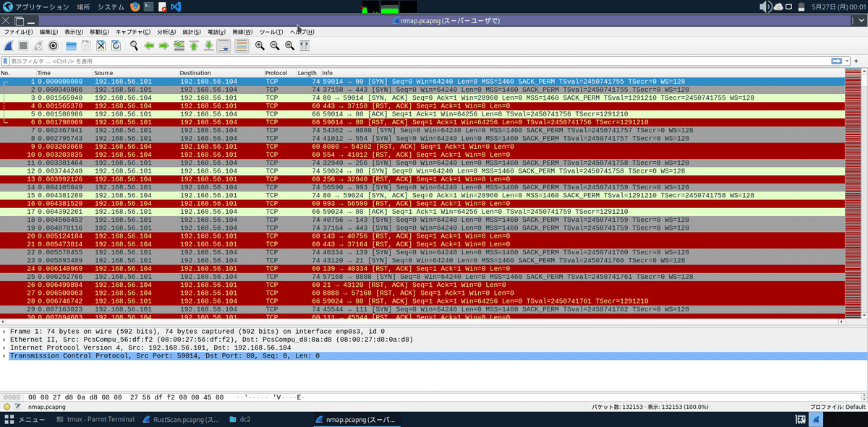Screen dimensions: 868x427
Task: Open a capture file icon
Action: tap(71, 46)
